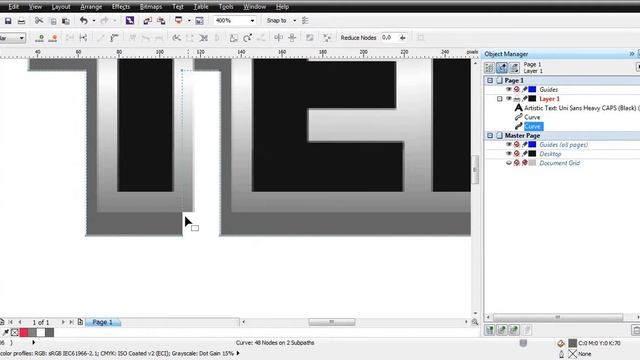Click New Layer button in Object Manager
640x360 pixels.
pos(489,330)
